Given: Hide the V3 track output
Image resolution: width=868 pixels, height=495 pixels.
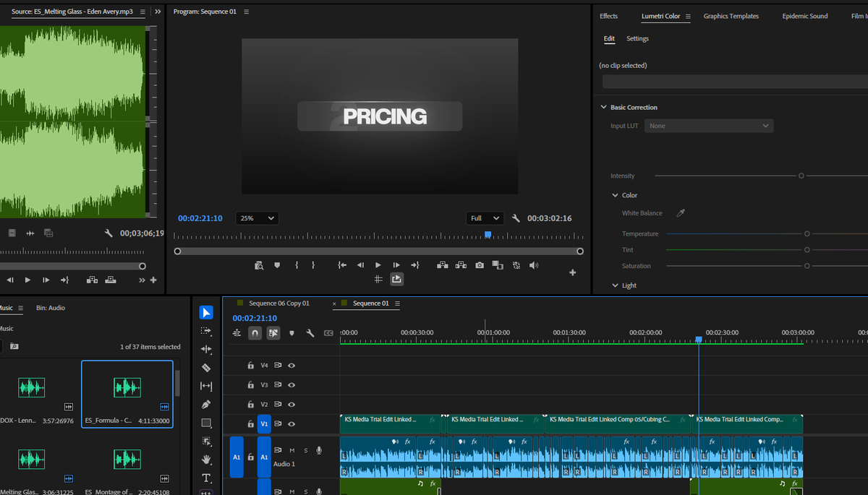Looking at the screenshot, I should (292, 385).
